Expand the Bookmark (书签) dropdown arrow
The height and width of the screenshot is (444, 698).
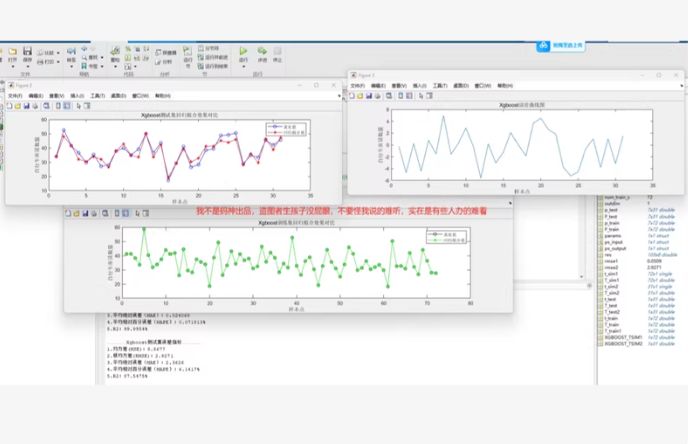click(102, 66)
